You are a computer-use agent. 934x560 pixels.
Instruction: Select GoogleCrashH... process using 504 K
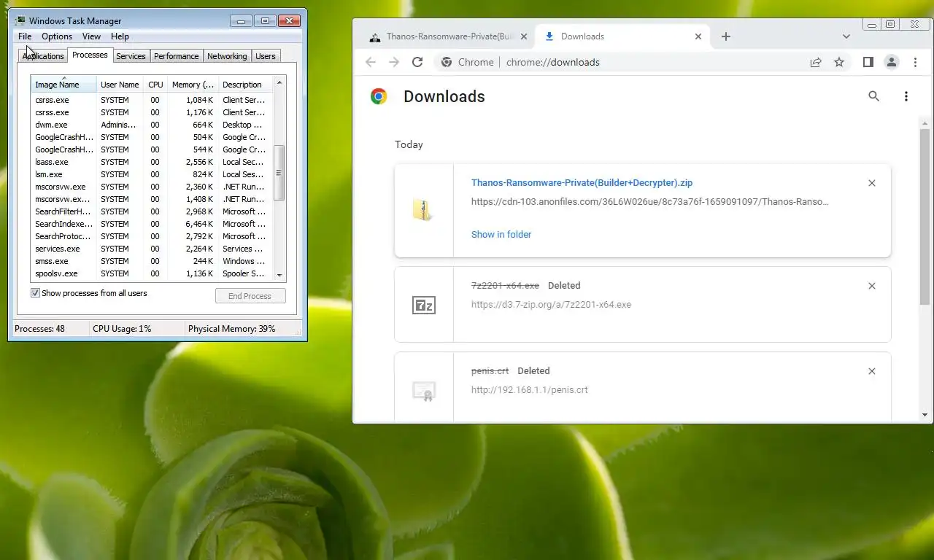(152, 137)
